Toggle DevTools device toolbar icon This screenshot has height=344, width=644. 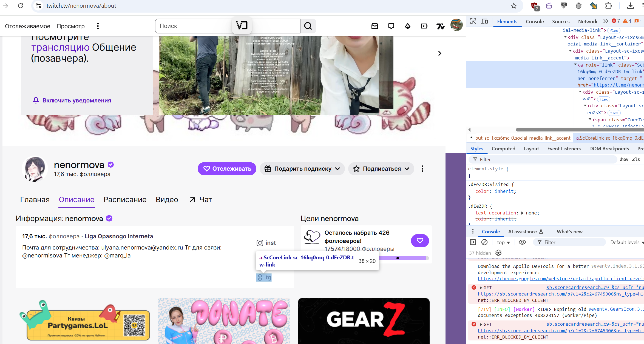(x=485, y=21)
